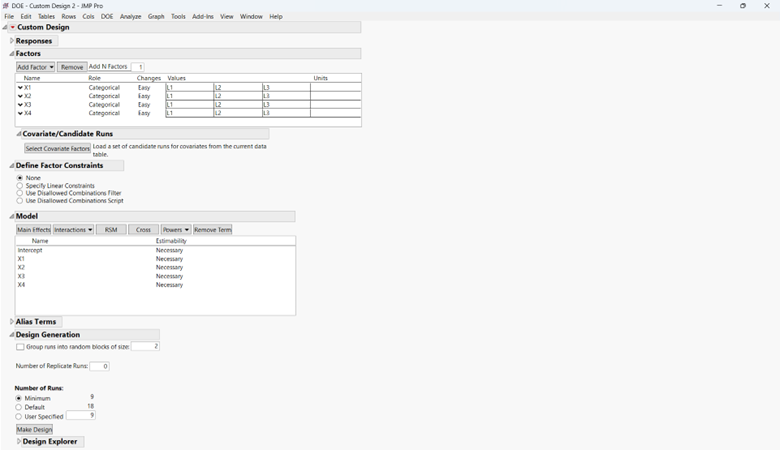Screen dimensions: 780x450
Task: Open the View menu
Action: click(226, 16)
